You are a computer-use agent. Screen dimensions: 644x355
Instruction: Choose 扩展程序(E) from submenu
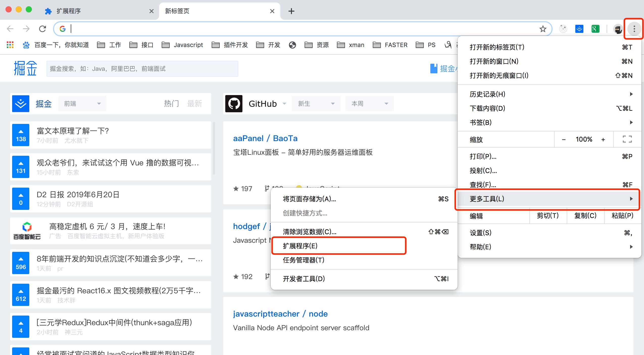click(x=364, y=246)
